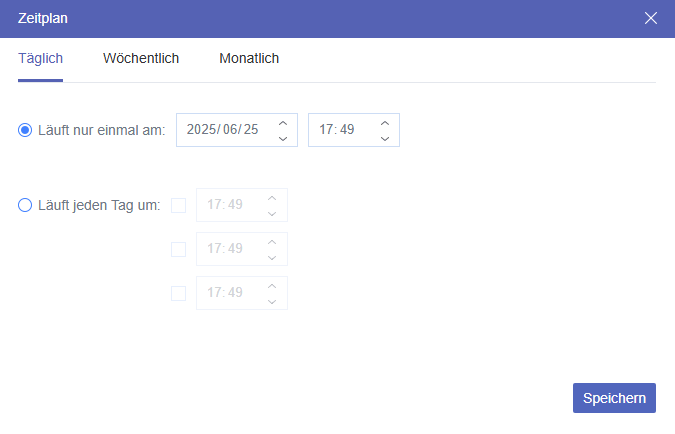Enable the second daily time checkbox

click(x=179, y=249)
